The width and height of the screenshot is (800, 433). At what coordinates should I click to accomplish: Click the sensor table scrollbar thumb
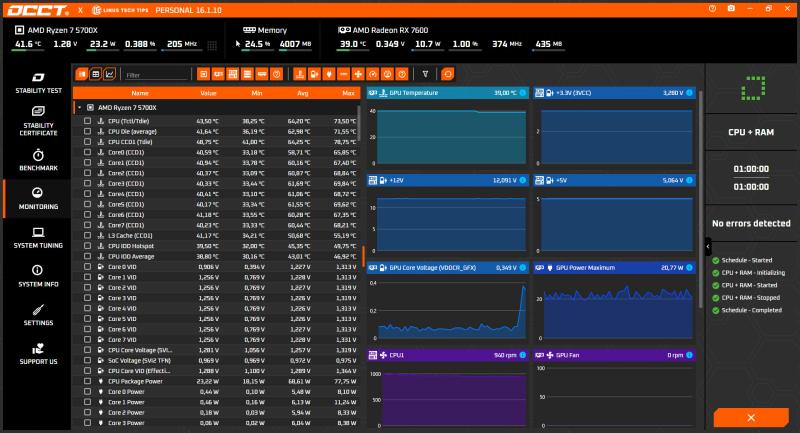point(360,124)
